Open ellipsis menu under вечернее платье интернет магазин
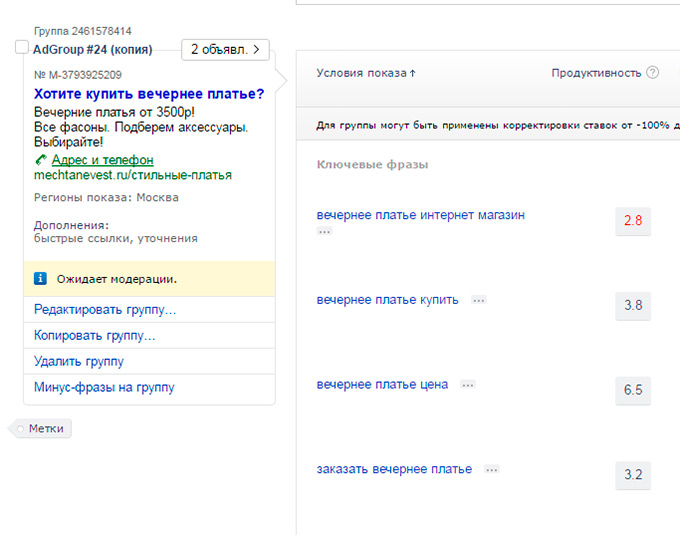Screen dimensions: 680x535 324,231
